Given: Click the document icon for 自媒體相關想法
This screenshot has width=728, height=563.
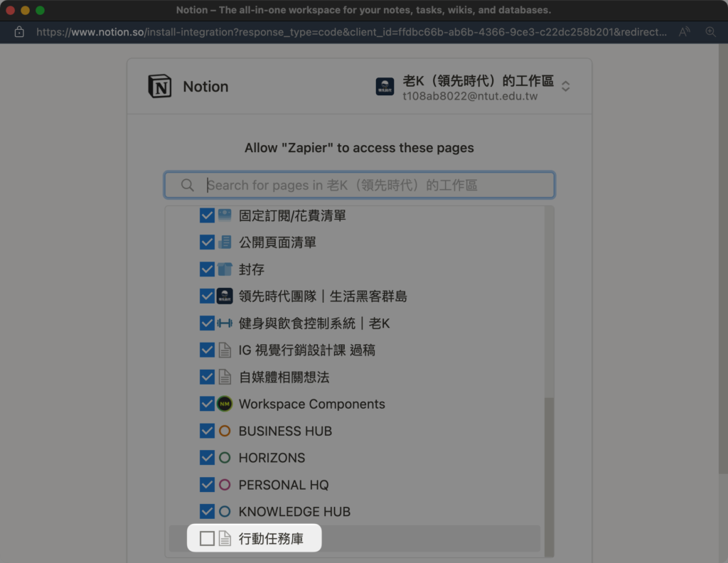Looking at the screenshot, I should [225, 377].
